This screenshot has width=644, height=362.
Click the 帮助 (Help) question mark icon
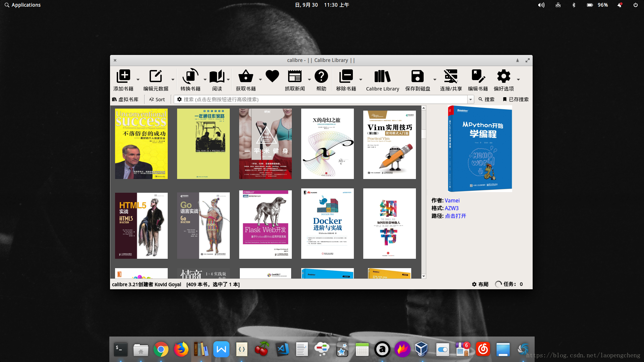[321, 76]
